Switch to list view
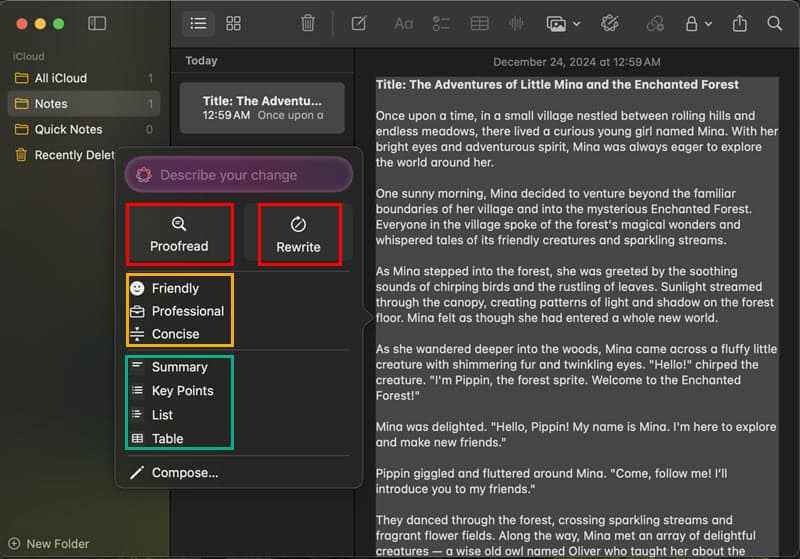Viewport: 800px width, 559px height. (x=198, y=23)
